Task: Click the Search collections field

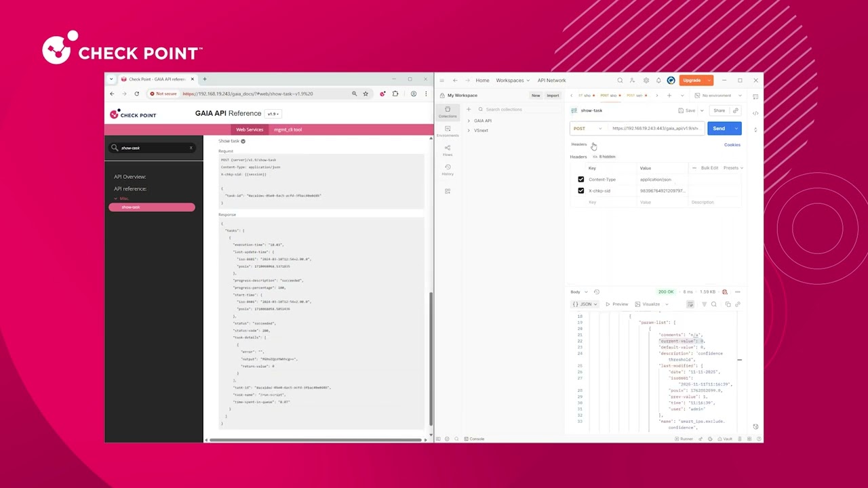Action: pos(519,109)
